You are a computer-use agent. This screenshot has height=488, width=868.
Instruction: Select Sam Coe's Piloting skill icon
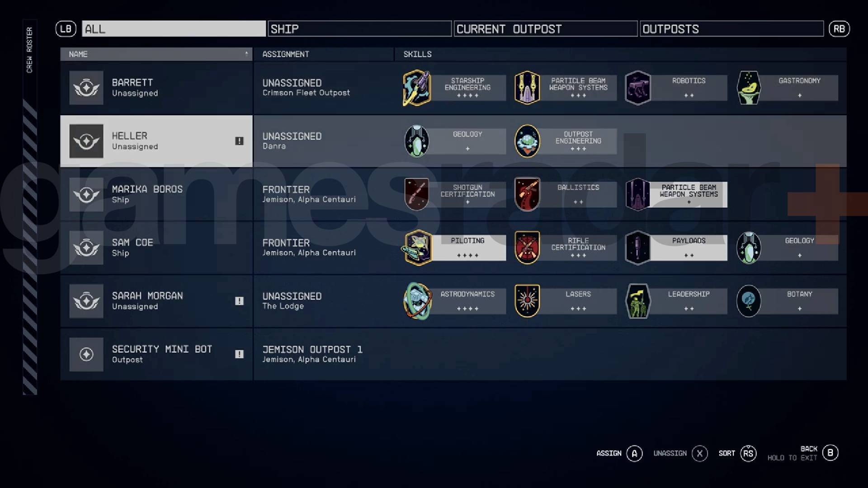coord(417,247)
